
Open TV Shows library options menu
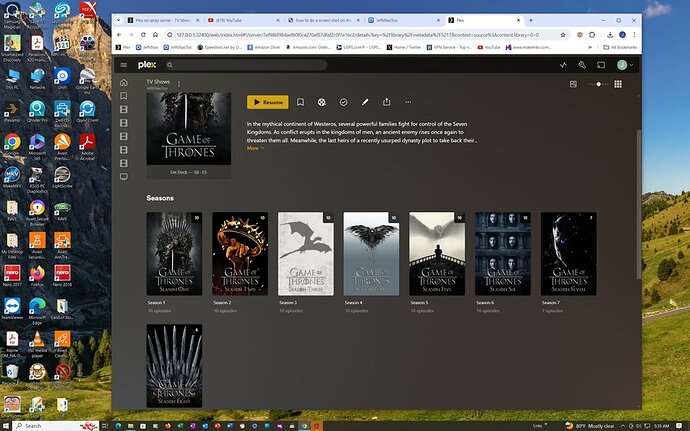179,84
